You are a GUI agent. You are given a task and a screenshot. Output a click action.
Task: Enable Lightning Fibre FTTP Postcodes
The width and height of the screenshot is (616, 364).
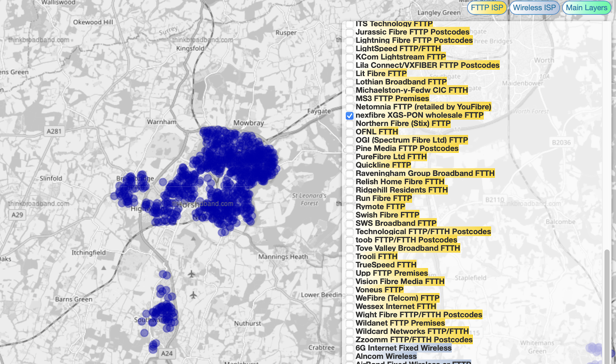pyautogui.click(x=349, y=40)
